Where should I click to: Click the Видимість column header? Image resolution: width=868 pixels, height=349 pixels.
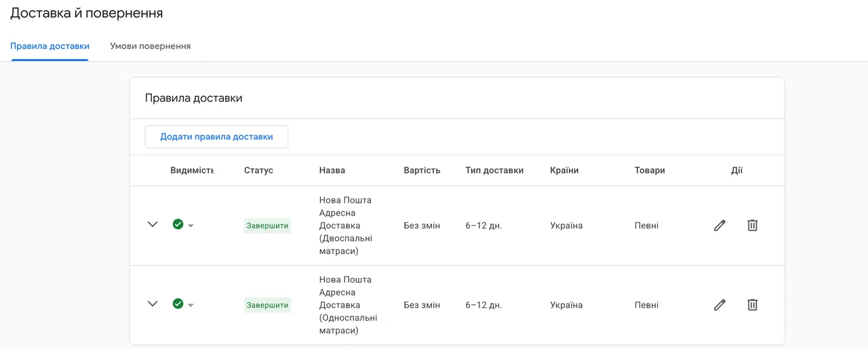(x=192, y=170)
